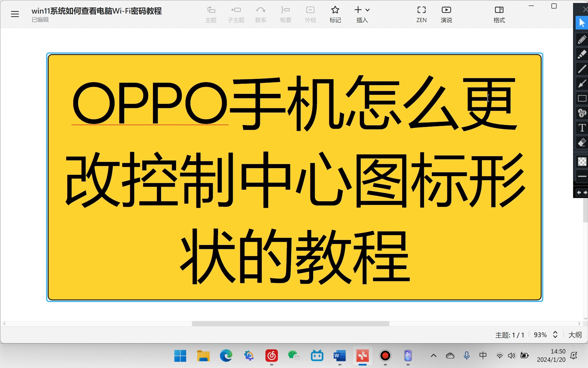Switch to Microsoft Word in taskbar
The width and height of the screenshot is (588, 368).
[x=340, y=356]
